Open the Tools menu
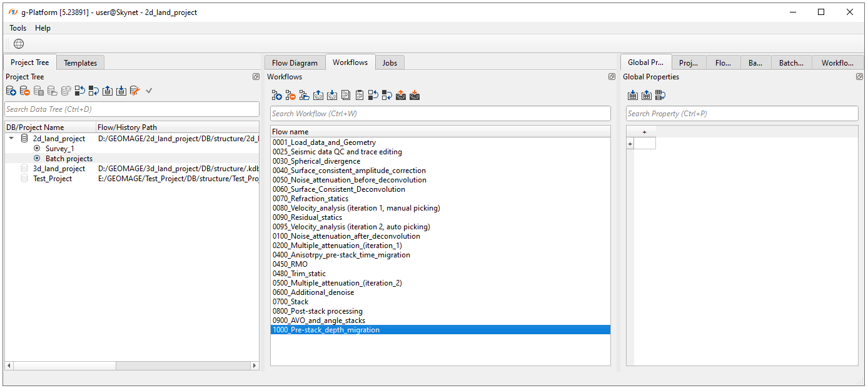868x388 pixels. 18,28
